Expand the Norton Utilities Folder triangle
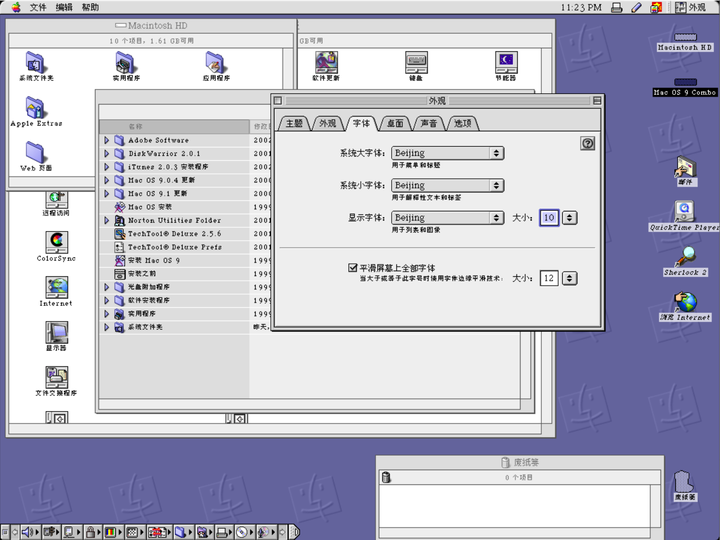The image size is (720, 540). (107, 220)
